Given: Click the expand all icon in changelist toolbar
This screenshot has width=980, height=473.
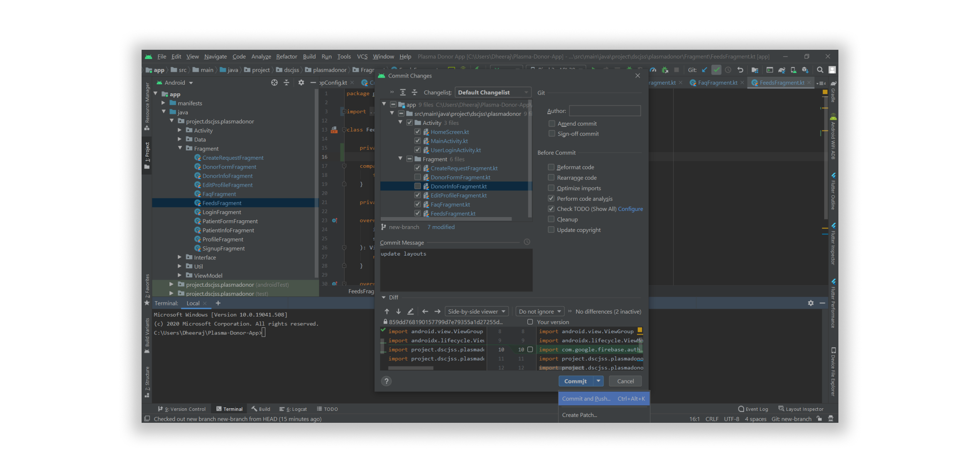Looking at the screenshot, I should tap(402, 93).
